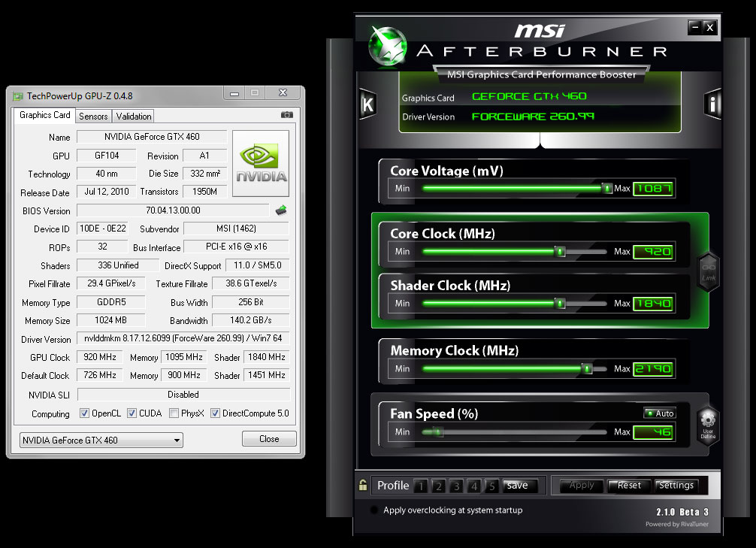Click the GPU Clock value 920 MHz
The image size is (756, 548).
(100, 357)
